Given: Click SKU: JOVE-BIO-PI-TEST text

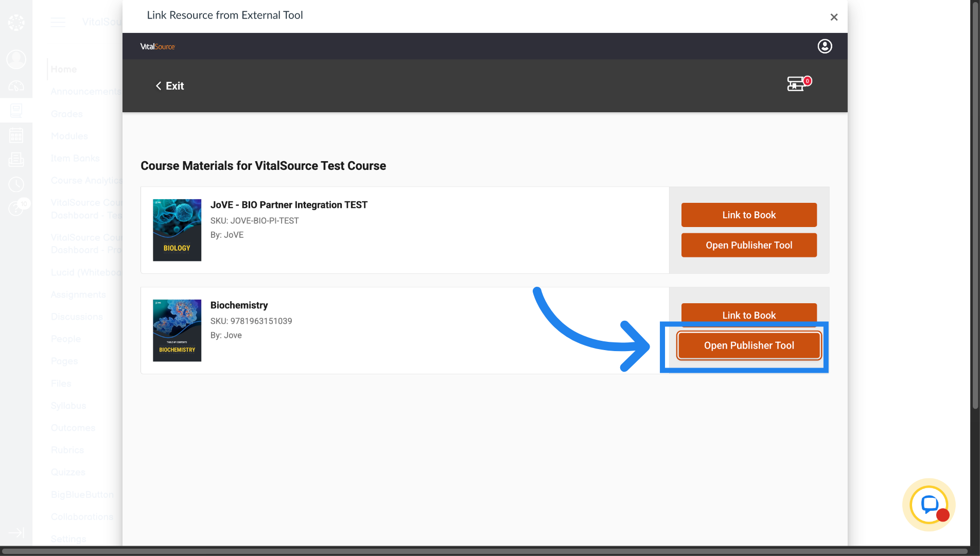Looking at the screenshot, I should [254, 221].
